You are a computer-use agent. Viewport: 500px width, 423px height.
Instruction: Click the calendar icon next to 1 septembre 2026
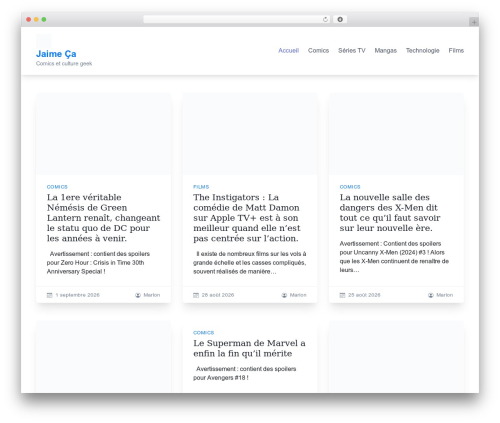pyautogui.click(x=49, y=295)
